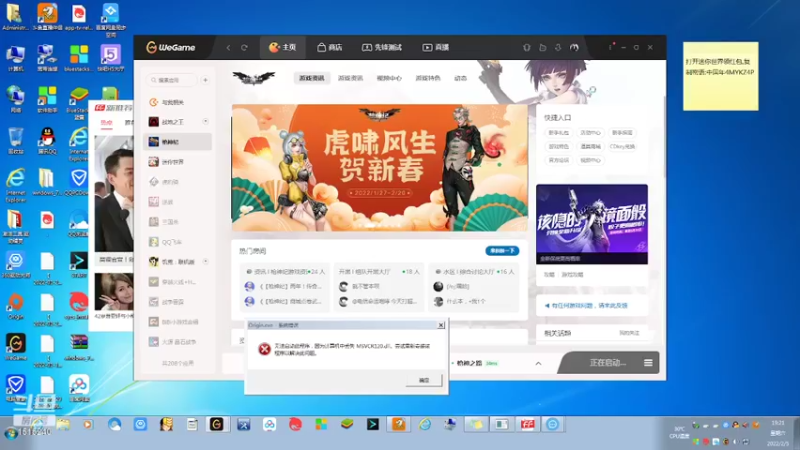Join the room with 24 人

pyautogui.click(x=284, y=287)
